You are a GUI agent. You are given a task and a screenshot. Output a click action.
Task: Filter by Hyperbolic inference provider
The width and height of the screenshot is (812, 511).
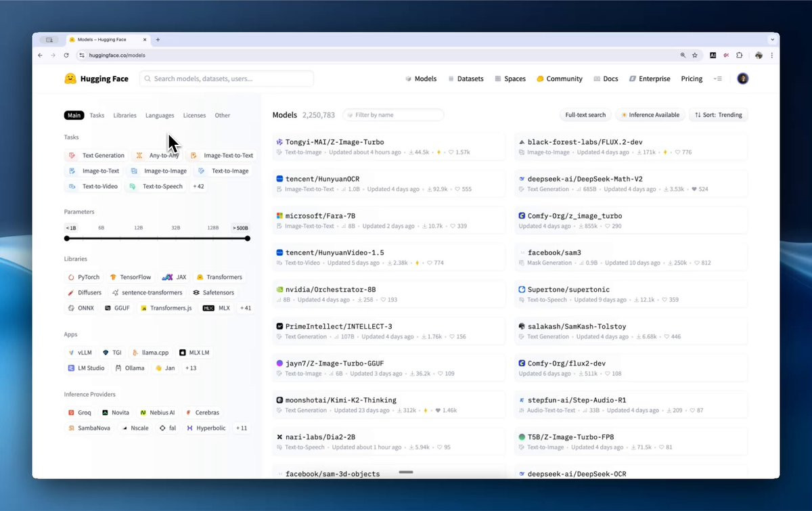tap(207, 428)
